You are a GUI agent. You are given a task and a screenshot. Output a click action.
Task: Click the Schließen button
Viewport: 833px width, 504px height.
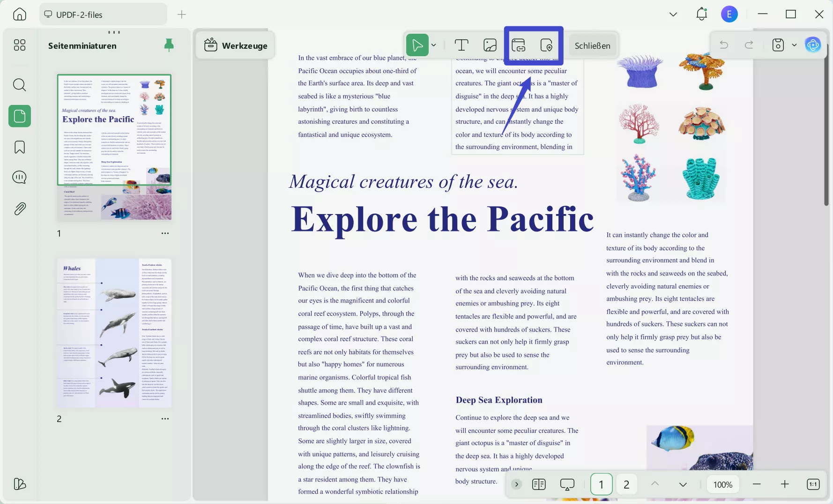click(x=593, y=45)
